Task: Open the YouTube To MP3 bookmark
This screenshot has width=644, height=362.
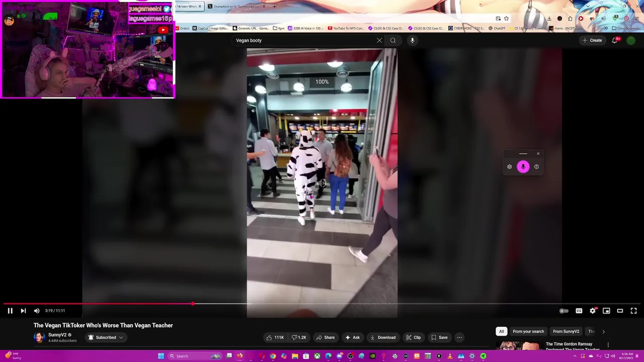Action: (x=346, y=28)
